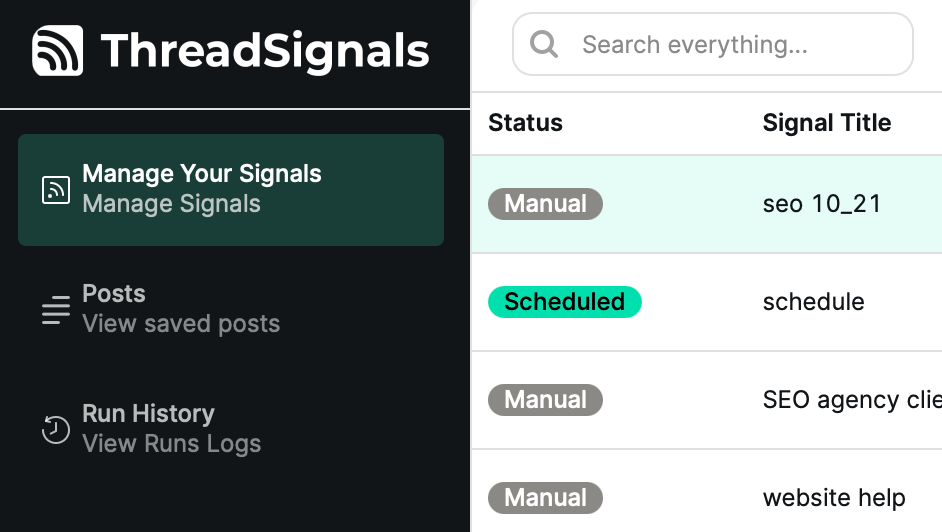The height and width of the screenshot is (532, 942).
Task: Click the signal feed icon beside Manage Your Signals
Action: (56, 190)
